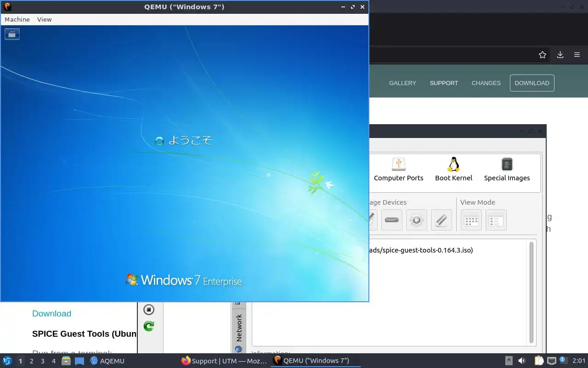This screenshot has height=368, width=588.
Task: Open the View menu in QEMU
Action: tap(44, 19)
